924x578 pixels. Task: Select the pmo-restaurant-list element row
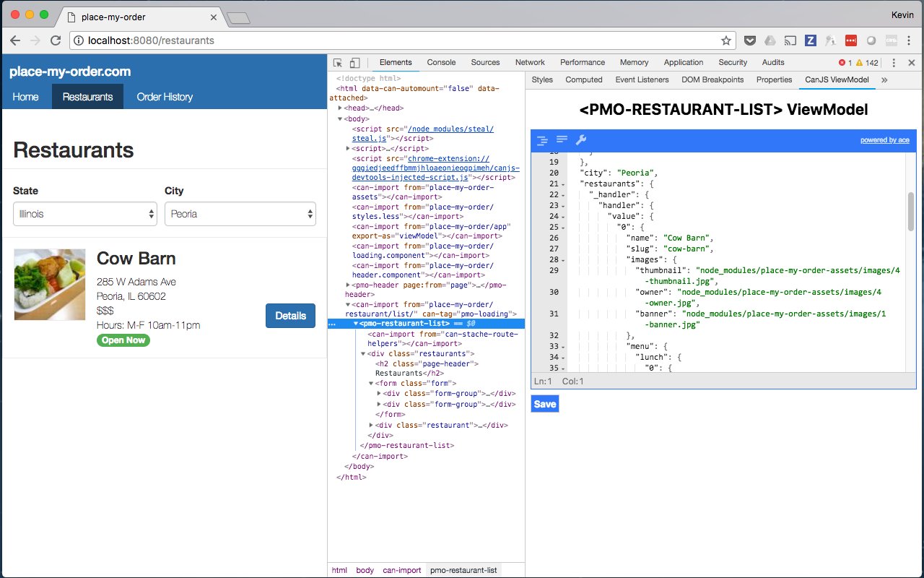coord(426,324)
